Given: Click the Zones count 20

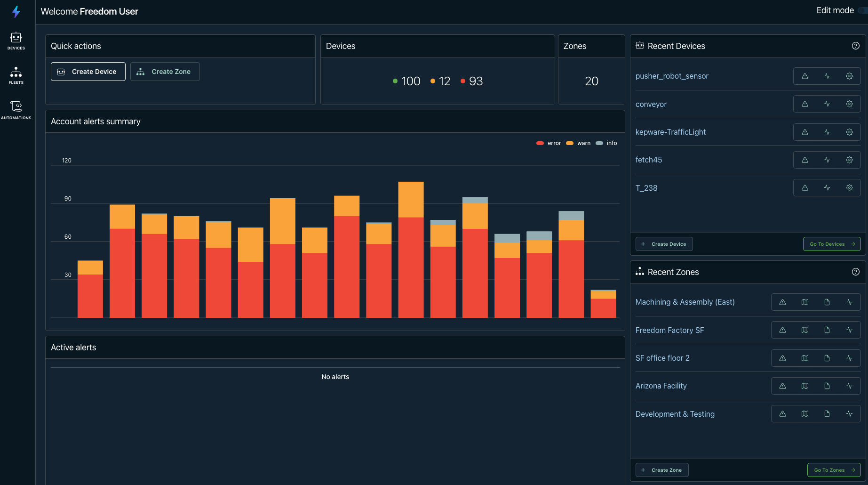Looking at the screenshot, I should coord(591,81).
